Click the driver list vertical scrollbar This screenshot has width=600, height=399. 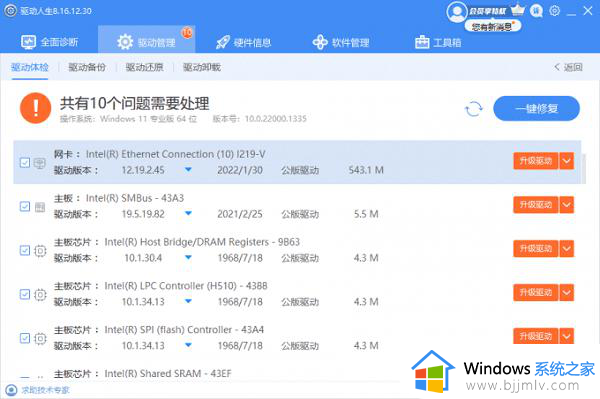[584, 168]
